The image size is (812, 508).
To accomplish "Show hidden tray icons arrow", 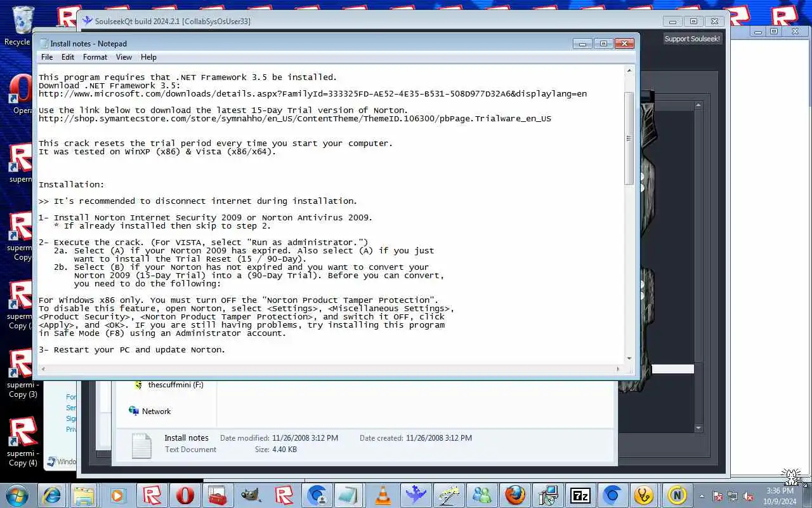I will point(702,496).
